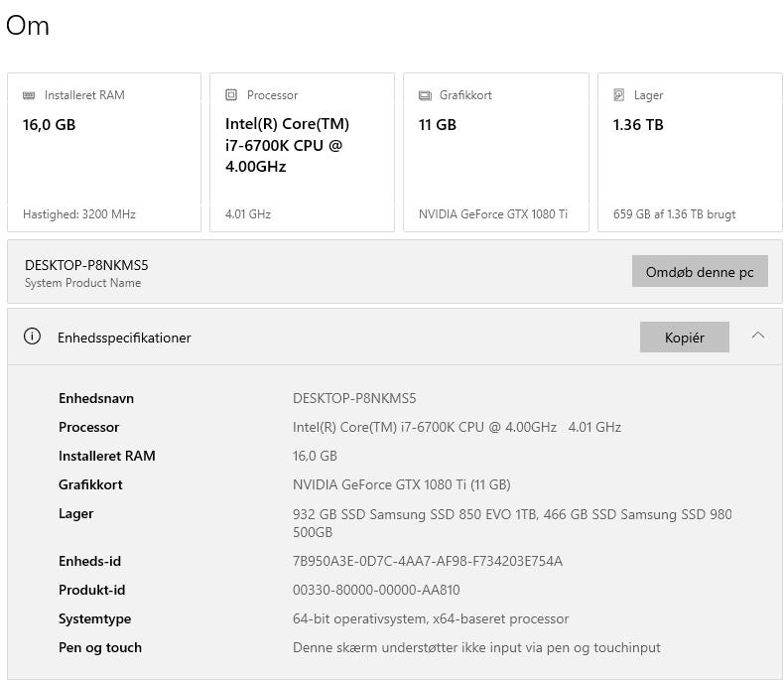Click Hastighed: 3200 MHz text
This screenshot has height=680, width=784.
click(x=79, y=214)
